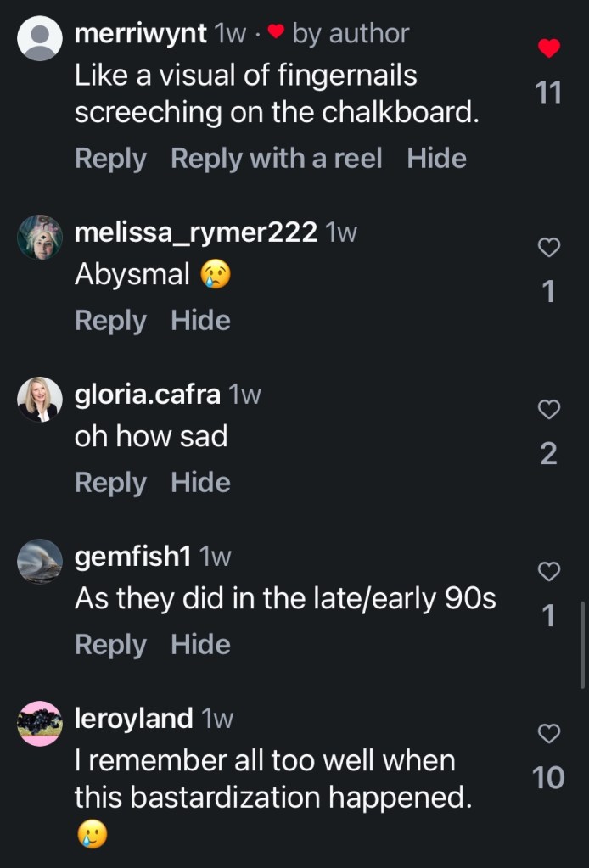Reply to melissa_rymer222's comment
The height and width of the screenshot is (868, 589).
click(110, 321)
